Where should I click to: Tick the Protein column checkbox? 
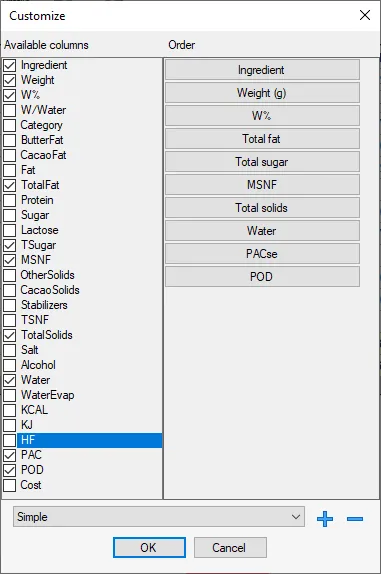coord(10,200)
